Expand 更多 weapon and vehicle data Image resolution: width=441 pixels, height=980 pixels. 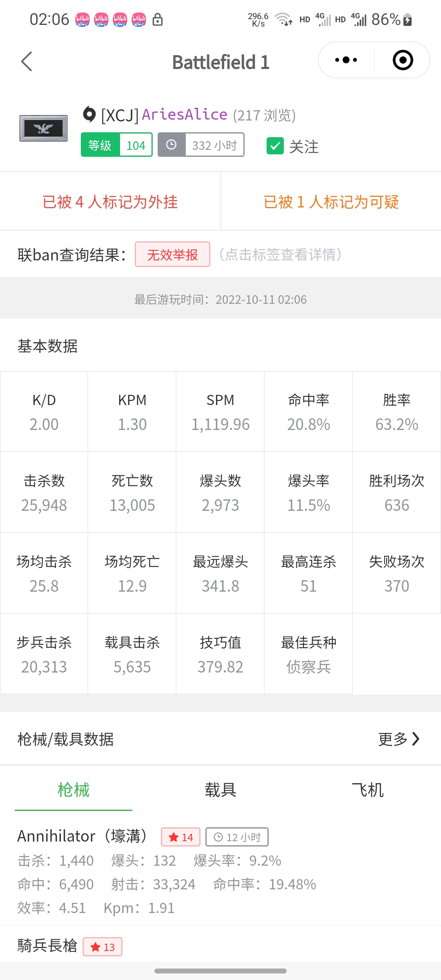coord(399,739)
